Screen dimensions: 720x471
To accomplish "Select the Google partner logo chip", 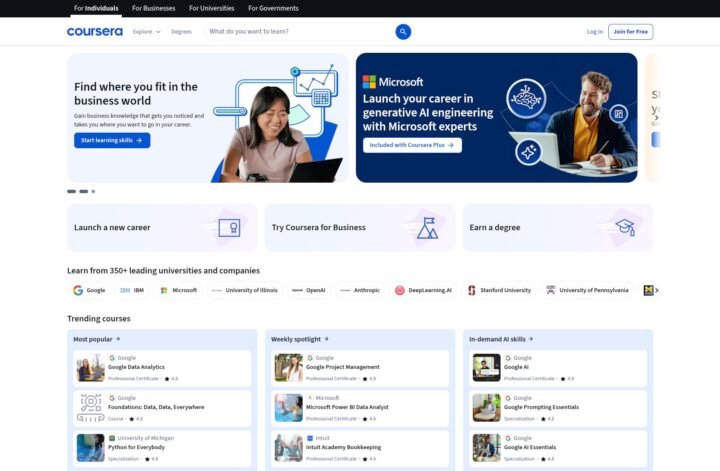I will click(x=89, y=290).
